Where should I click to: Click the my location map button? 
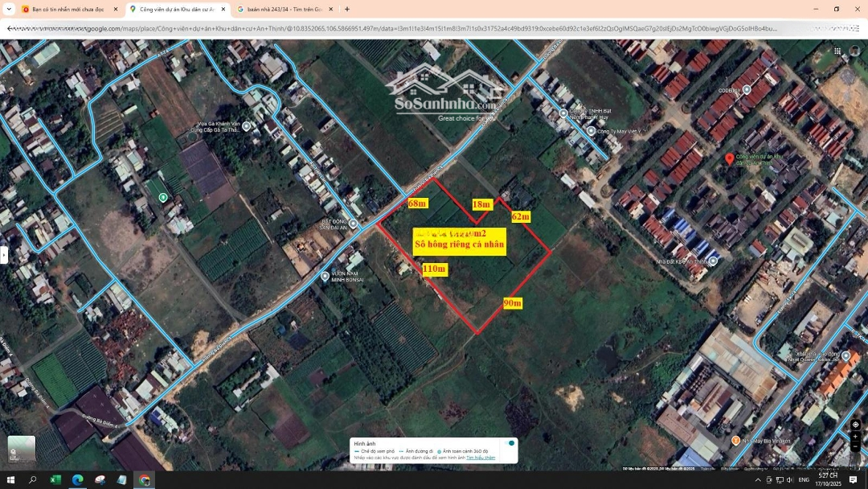pos(855,424)
